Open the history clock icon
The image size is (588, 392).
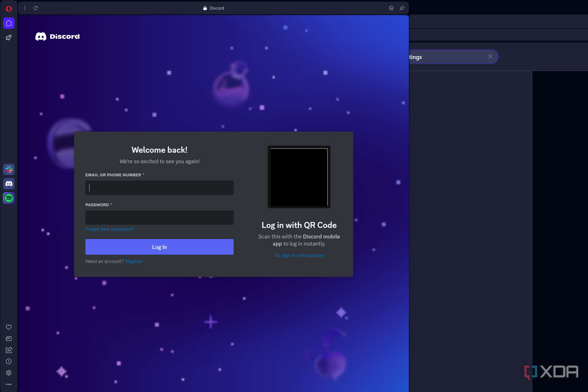pyautogui.click(x=9, y=362)
